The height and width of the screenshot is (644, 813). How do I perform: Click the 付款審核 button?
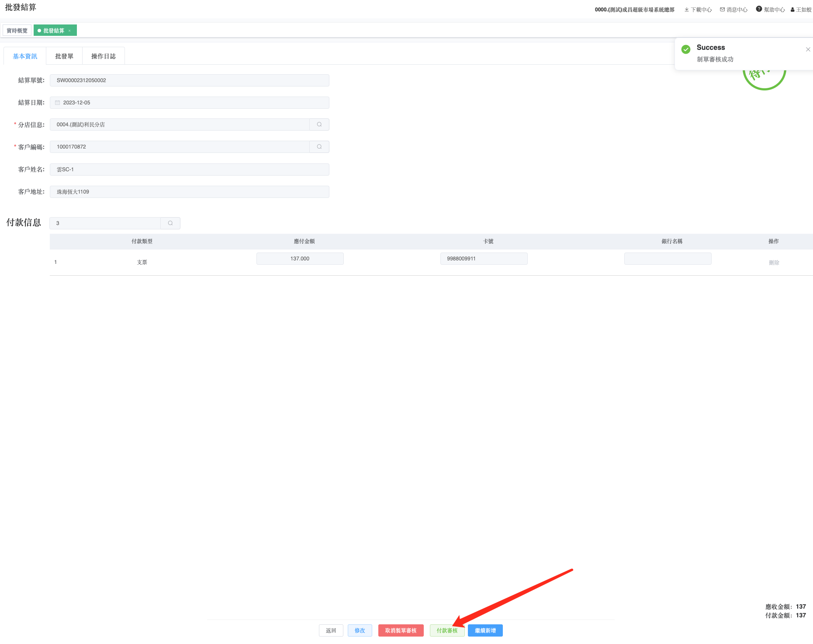(x=447, y=630)
